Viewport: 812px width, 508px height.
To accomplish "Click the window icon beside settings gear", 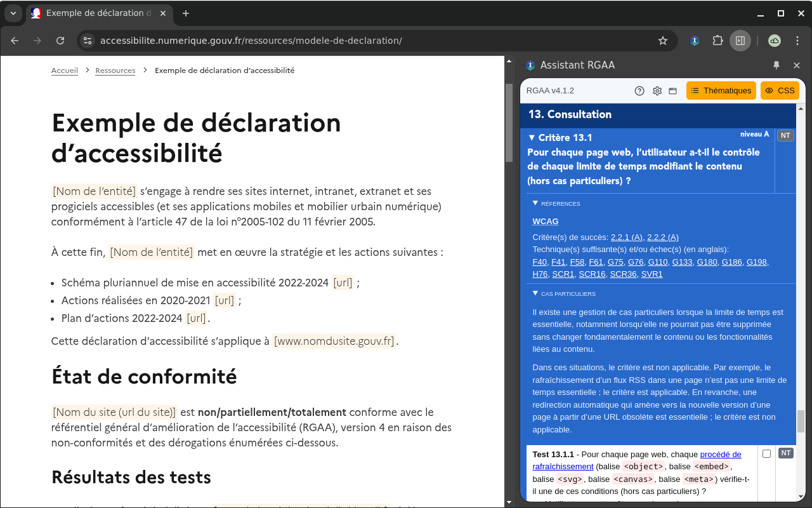I will (x=673, y=91).
